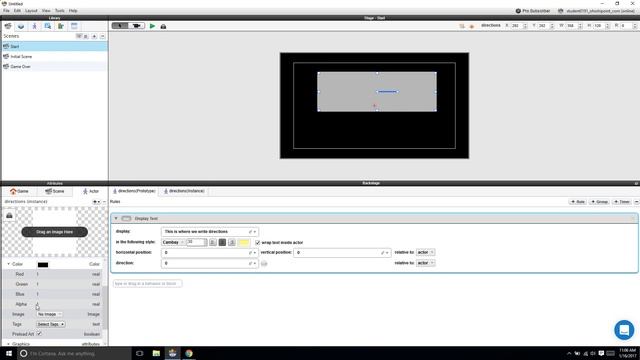Viewport: 640px width, 360px height.
Task: Open the Tools menu
Action: 60,11
